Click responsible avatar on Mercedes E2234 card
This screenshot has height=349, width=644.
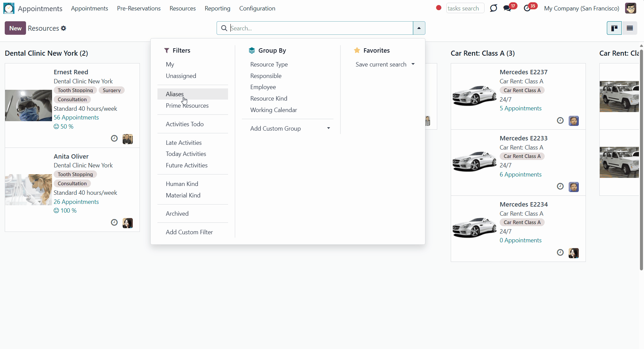(574, 253)
